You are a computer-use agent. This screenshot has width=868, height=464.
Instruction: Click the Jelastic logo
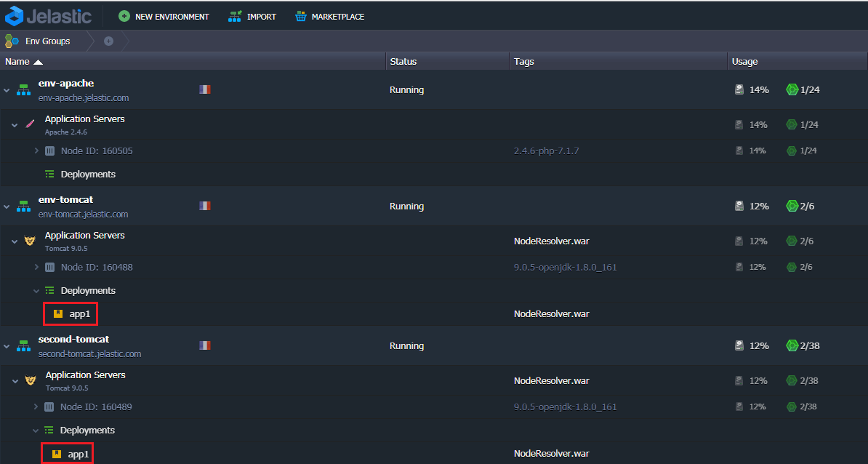pyautogui.click(x=48, y=16)
